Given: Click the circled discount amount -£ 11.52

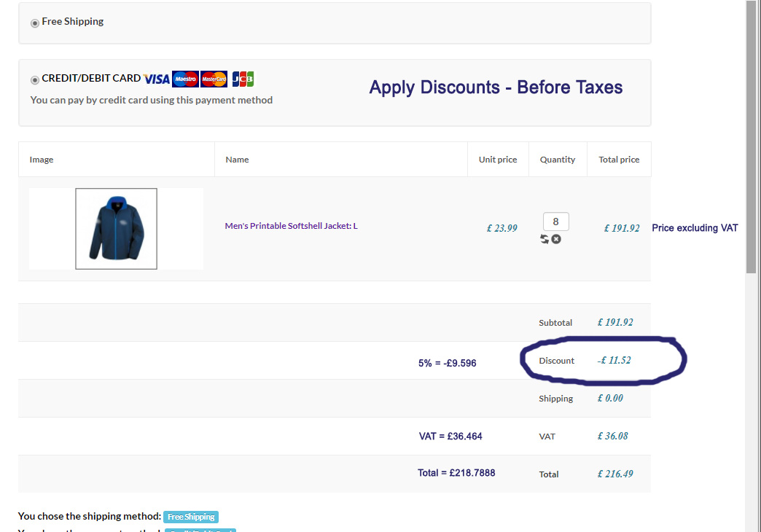Looking at the screenshot, I should tap(614, 360).
